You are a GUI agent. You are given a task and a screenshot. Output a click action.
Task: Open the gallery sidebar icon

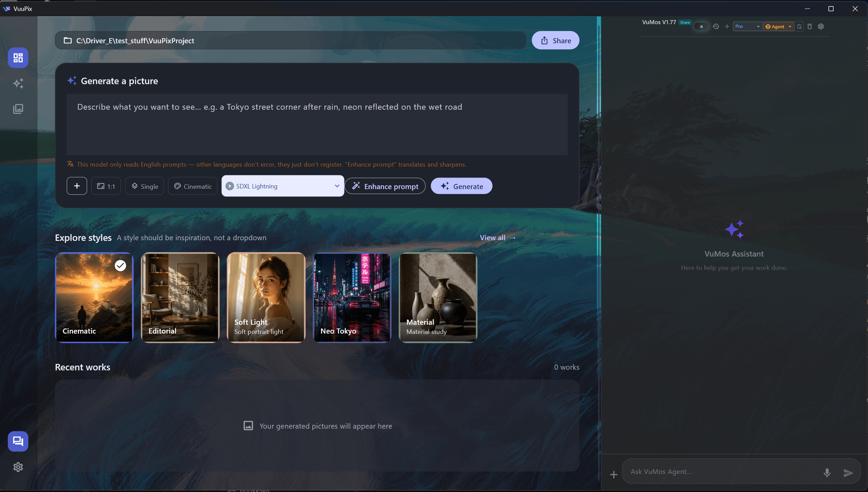18,109
